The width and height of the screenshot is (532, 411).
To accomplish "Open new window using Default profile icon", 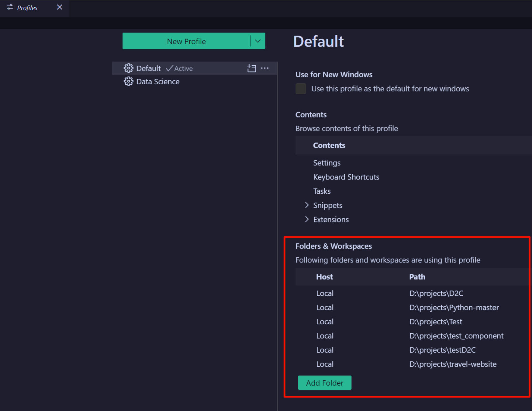I will click(x=251, y=68).
